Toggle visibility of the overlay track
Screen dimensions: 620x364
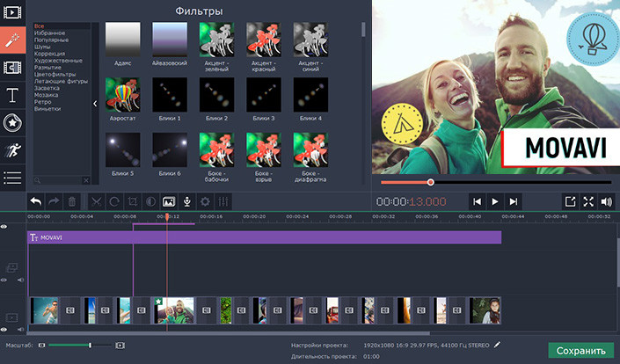(4, 280)
